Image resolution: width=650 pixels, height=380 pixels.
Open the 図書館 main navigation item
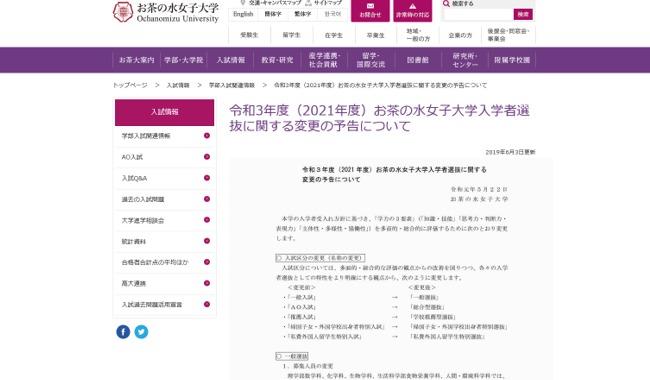[417, 60]
